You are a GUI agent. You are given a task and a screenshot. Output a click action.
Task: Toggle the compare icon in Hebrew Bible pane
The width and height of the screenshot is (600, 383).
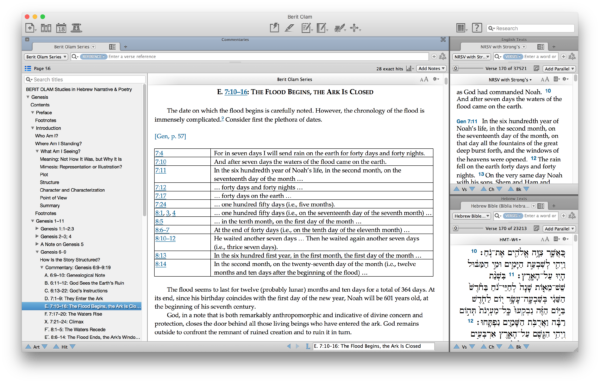coord(536,228)
